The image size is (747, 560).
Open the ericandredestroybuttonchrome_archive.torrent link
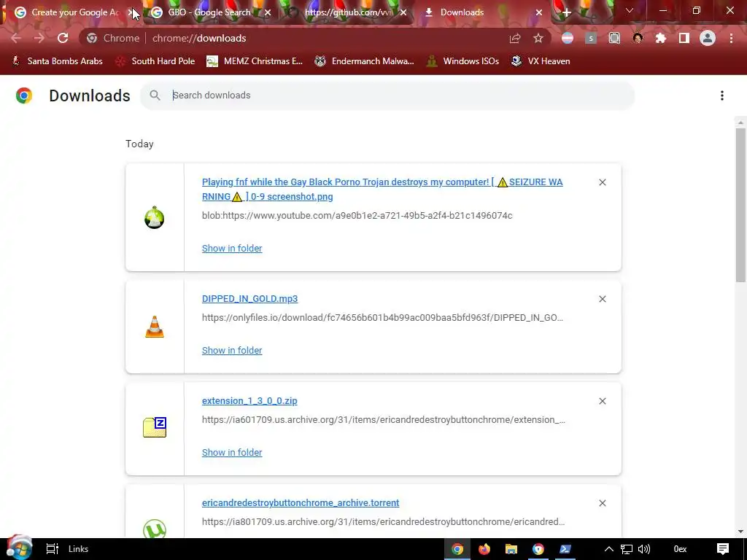click(301, 503)
